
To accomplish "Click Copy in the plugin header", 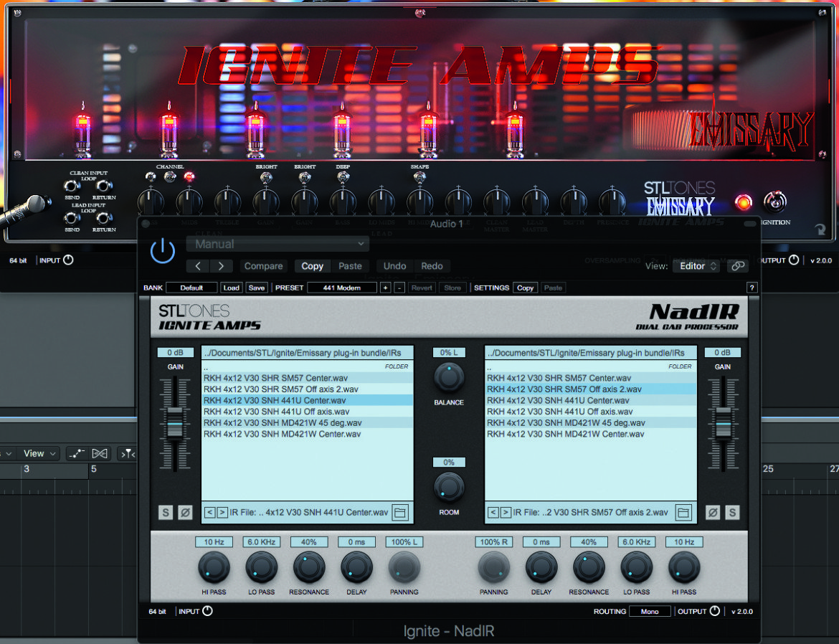I will (x=312, y=266).
